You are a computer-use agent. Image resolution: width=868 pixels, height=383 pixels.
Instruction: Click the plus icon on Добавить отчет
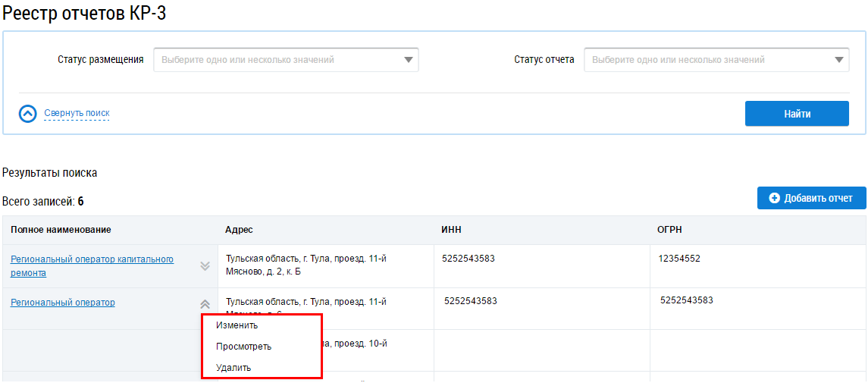tap(775, 198)
